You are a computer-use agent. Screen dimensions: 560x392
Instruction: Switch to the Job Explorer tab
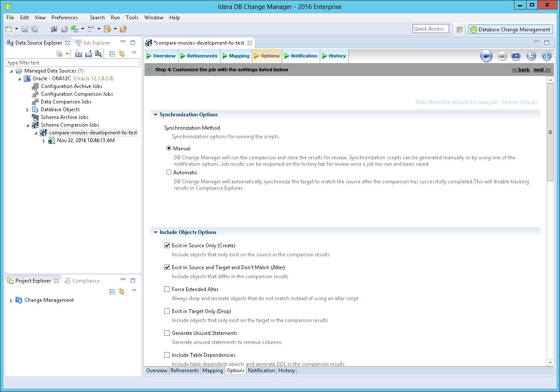(x=93, y=43)
